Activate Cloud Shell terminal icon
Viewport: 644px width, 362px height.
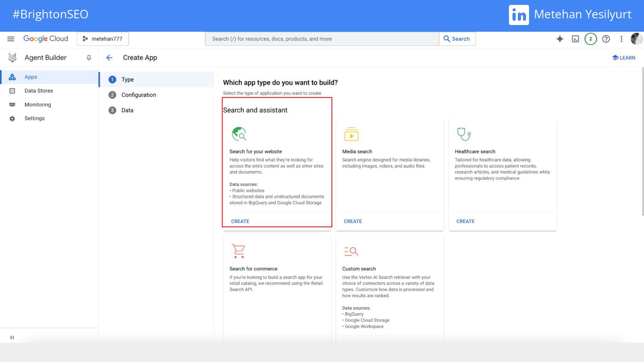point(576,39)
